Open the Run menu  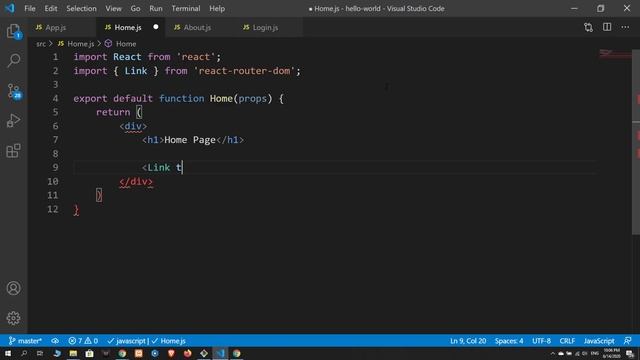pos(156,8)
